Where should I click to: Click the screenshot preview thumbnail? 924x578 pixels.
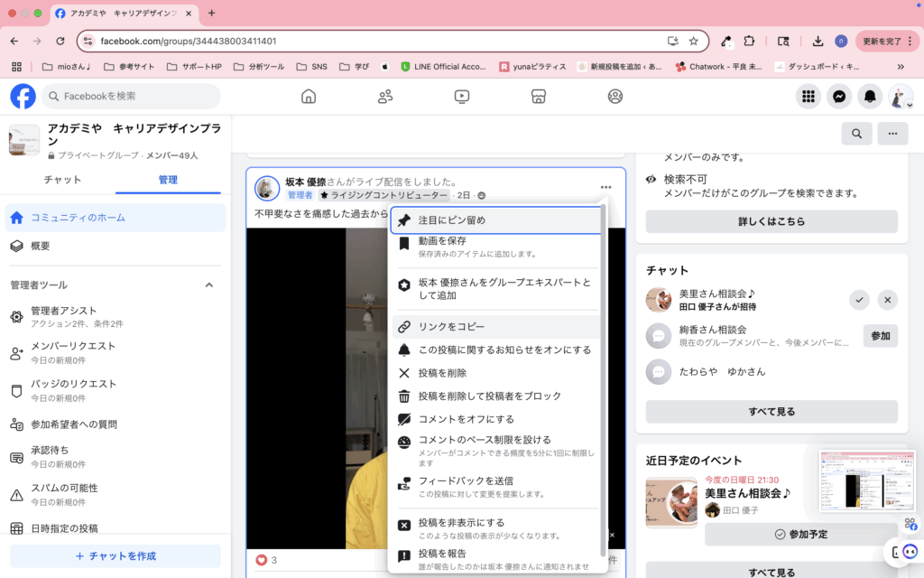point(867,480)
